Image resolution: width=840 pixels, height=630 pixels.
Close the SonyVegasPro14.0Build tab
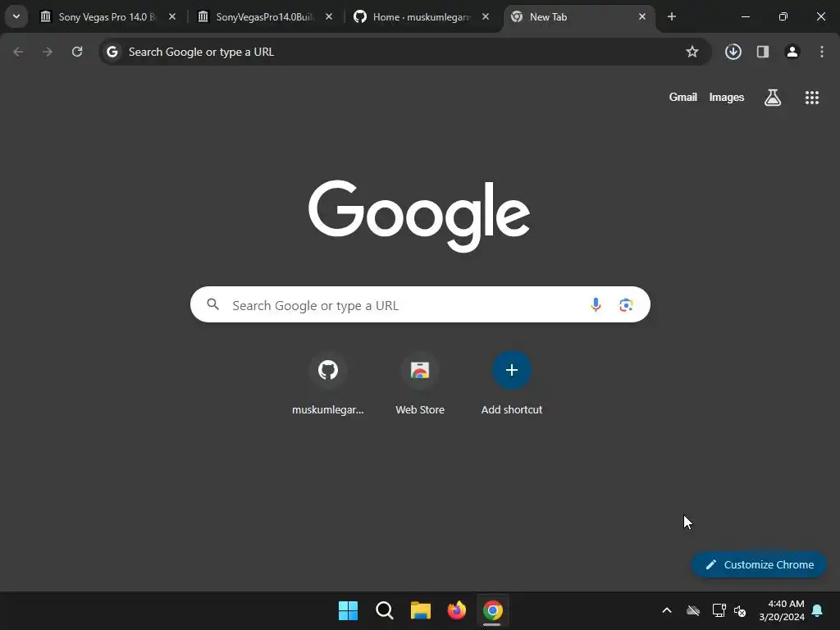tap(329, 16)
